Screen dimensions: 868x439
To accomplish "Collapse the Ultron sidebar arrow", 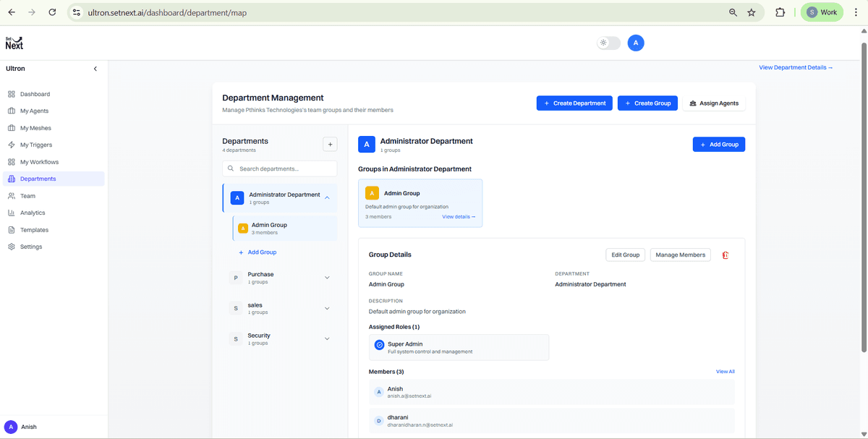I will 95,69.
